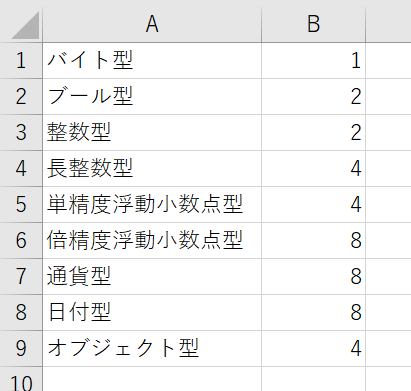This screenshot has height=391, width=411.
Task: Select the 整数型 cell
Action: coord(152,132)
